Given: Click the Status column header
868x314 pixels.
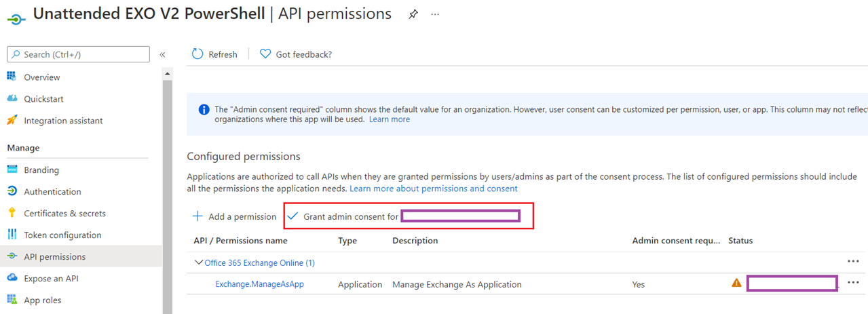Looking at the screenshot, I should coord(740,241).
